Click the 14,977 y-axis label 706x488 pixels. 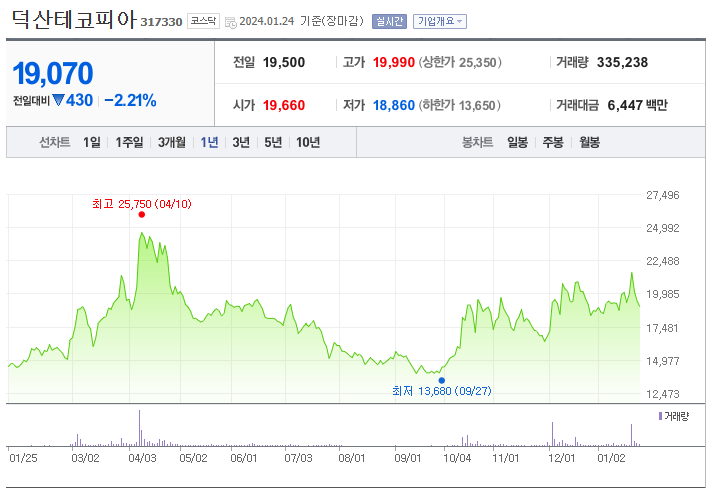coord(662,361)
